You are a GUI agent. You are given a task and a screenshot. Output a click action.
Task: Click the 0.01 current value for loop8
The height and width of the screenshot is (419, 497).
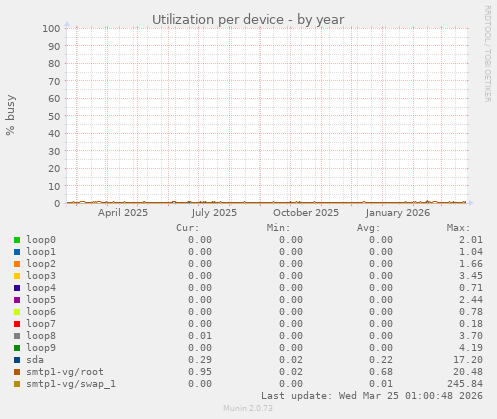pyautogui.click(x=200, y=336)
